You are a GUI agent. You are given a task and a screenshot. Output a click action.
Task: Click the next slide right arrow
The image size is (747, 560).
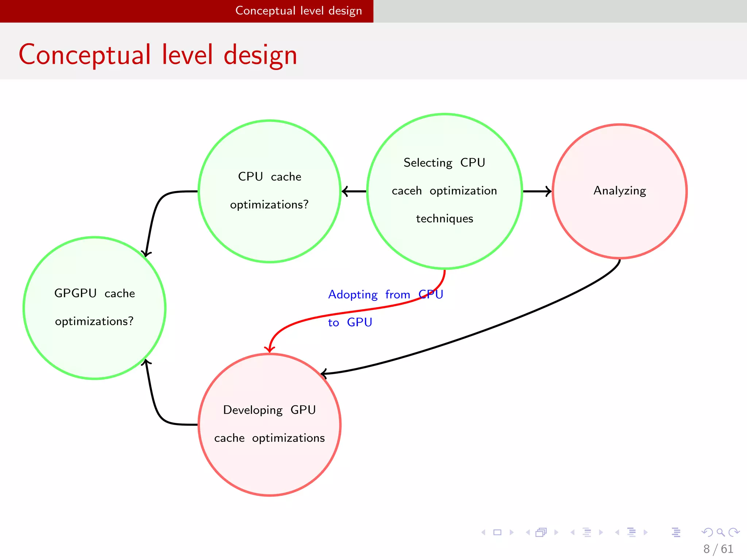click(511, 532)
